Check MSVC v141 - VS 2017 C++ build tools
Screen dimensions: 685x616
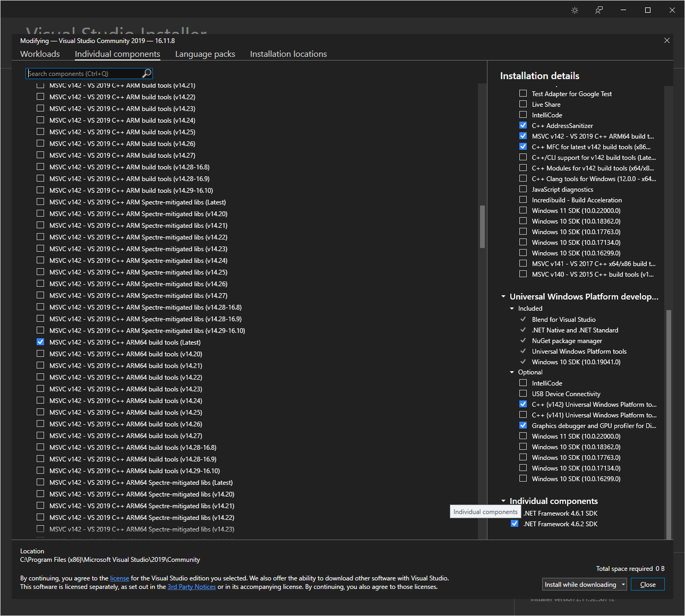coord(523,263)
